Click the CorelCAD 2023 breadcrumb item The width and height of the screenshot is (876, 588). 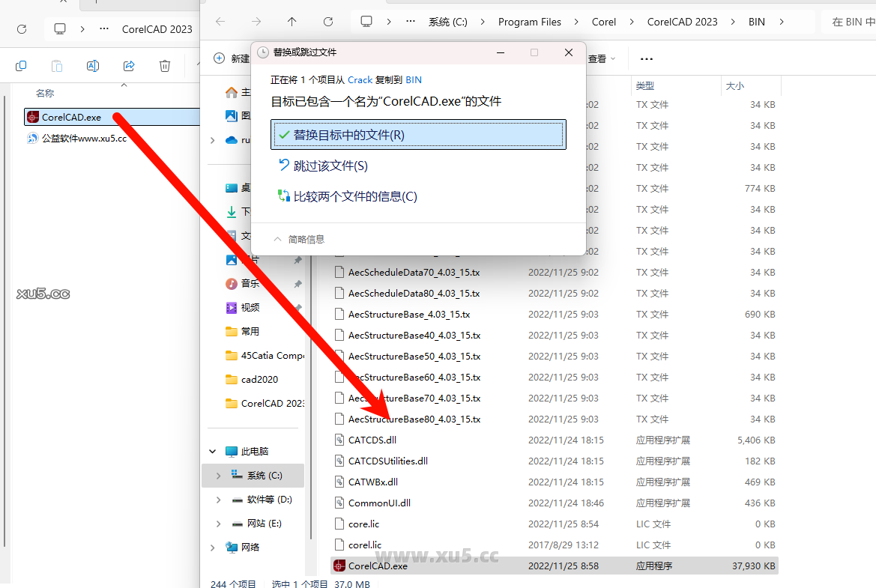point(681,22)
